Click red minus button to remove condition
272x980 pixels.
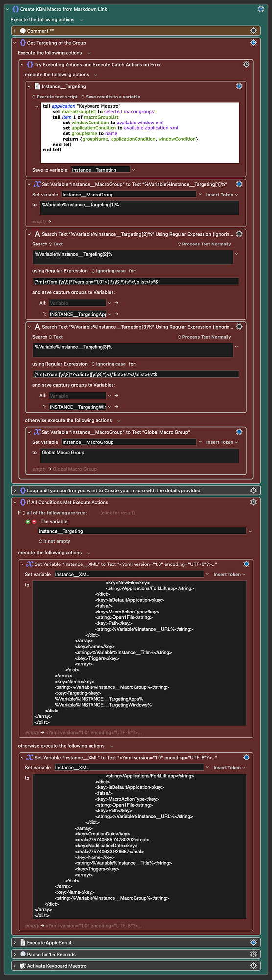(34, 522)
